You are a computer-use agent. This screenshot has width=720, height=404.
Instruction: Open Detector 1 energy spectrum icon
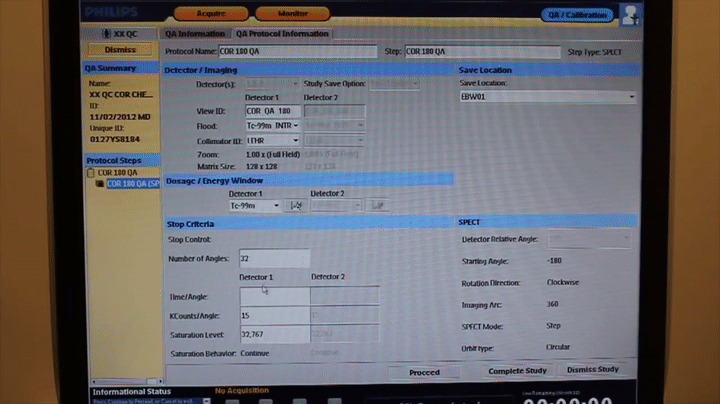point(296,205)
